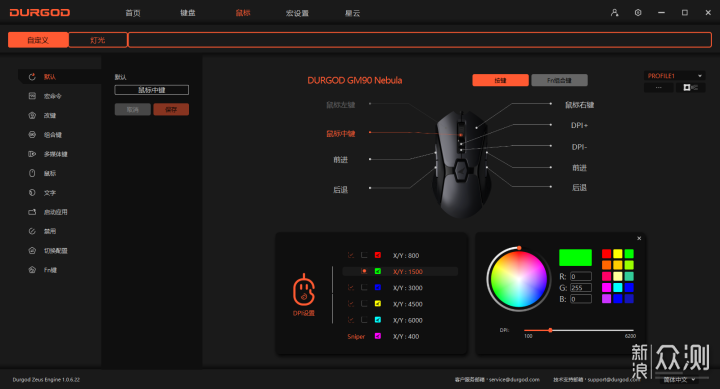The height and width of the screenshot is (389, 720).
Task: Check the X/Y 6000 DPI level box
Action: tap(364, 320)
